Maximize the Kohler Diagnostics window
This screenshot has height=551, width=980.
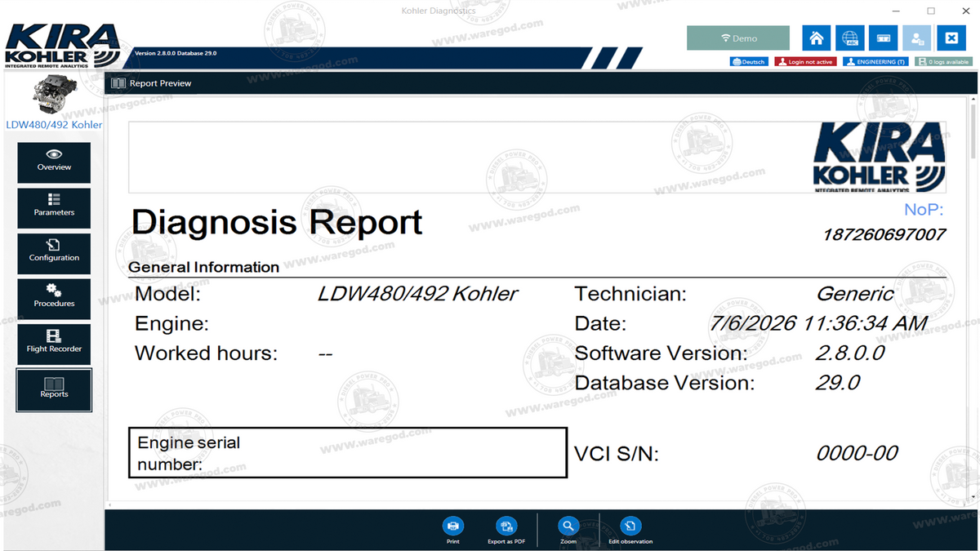click(931, 11)
